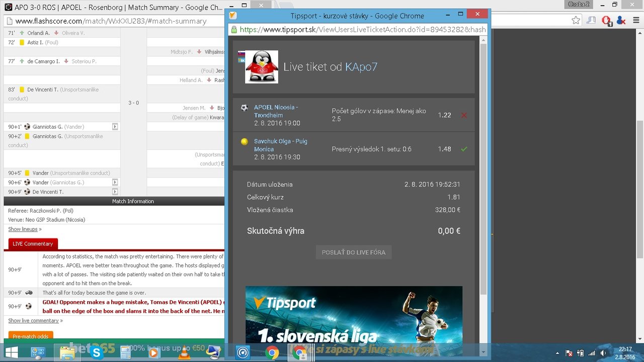The image size is (644, 362).
Task: Click the substitution arrow next to de Camargo I.
Action: pos(22,61)
